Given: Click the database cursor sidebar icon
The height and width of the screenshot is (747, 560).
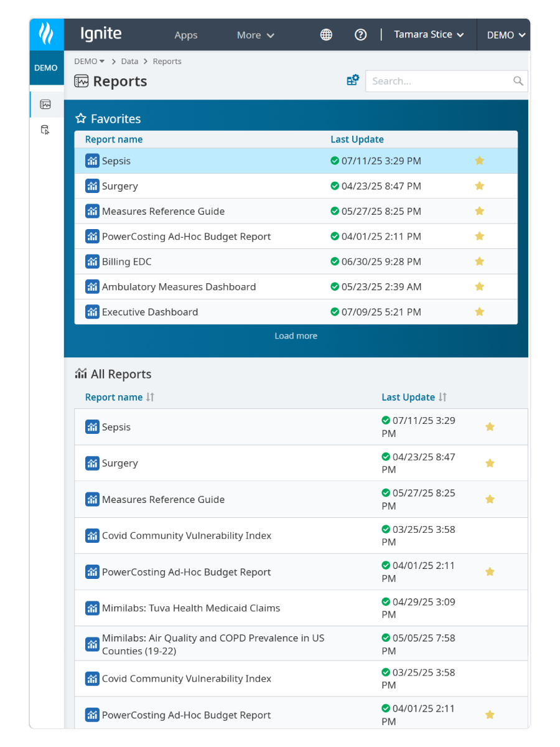Looking at the screenshot, I should tap(45, 130).
